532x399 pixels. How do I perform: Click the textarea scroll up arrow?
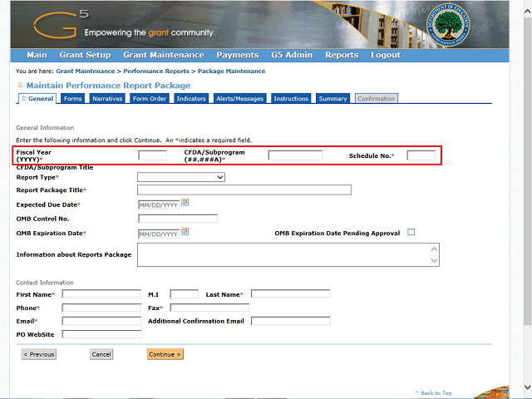434,249
